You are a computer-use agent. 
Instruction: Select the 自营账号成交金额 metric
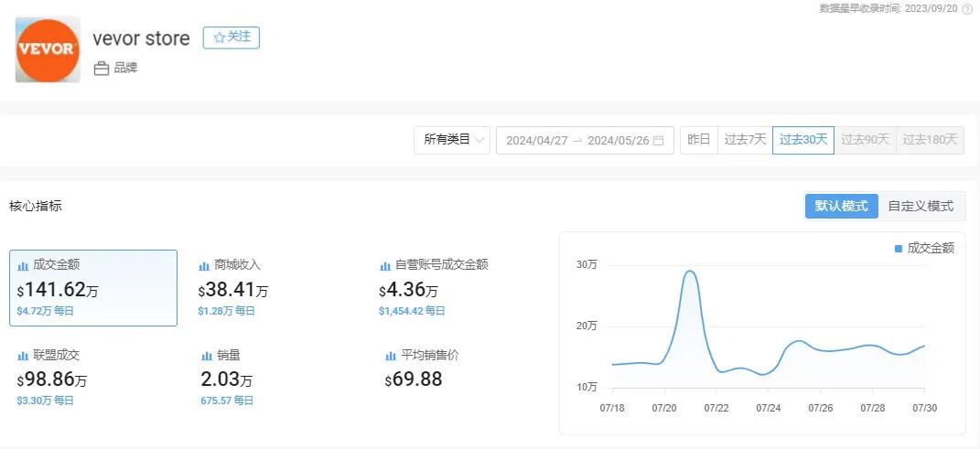(441, 265)
